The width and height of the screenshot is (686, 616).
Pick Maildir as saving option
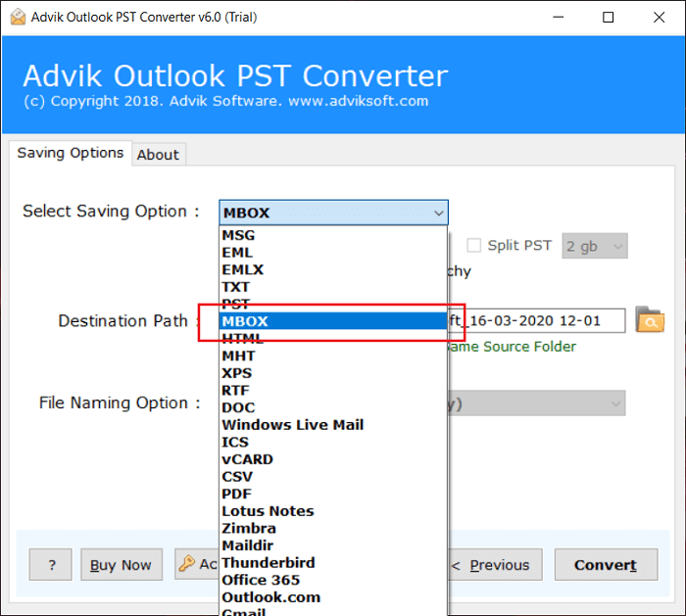(333, 545)
